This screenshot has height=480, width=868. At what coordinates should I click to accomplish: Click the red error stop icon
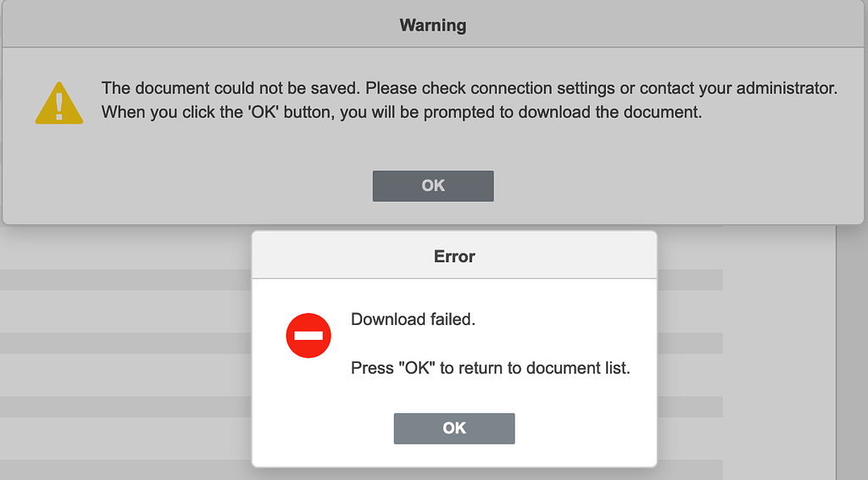point(309,336)
